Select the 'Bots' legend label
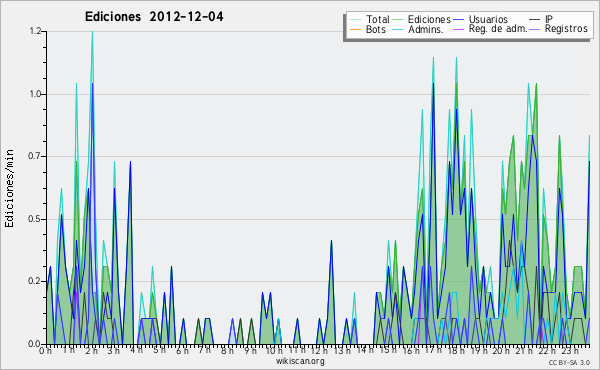The width and height of the screenshot is (600, 370). pyautogui.click(x=376, y=29)
